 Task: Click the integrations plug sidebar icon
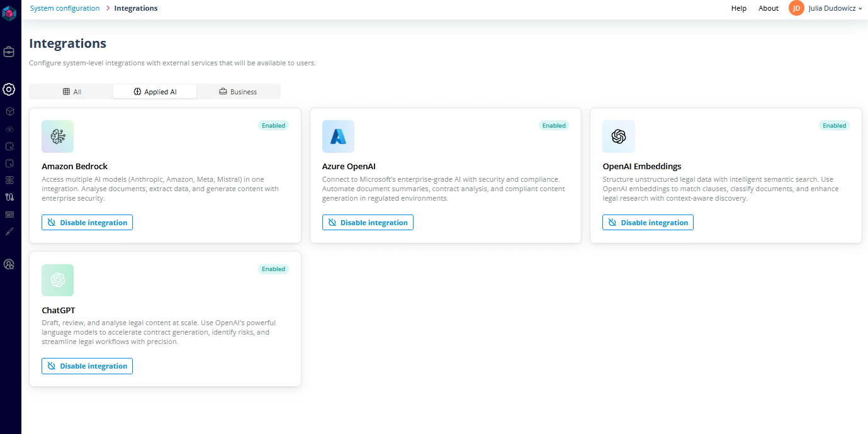click(9, 197)
